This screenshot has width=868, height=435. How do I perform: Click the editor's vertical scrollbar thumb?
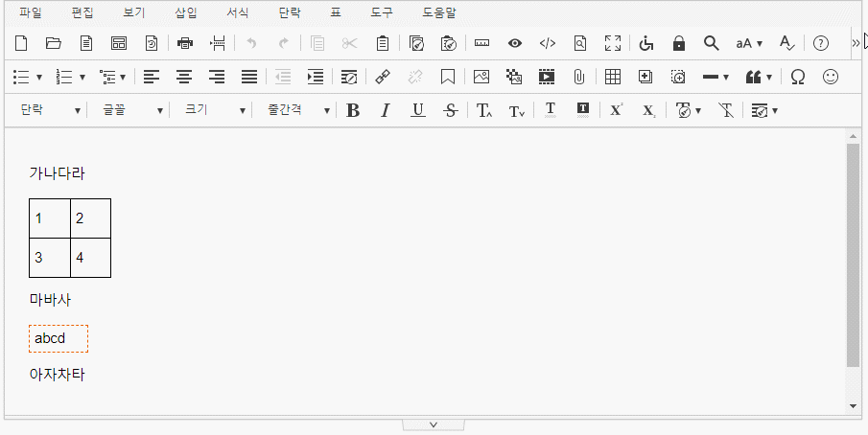pos(853,255)
